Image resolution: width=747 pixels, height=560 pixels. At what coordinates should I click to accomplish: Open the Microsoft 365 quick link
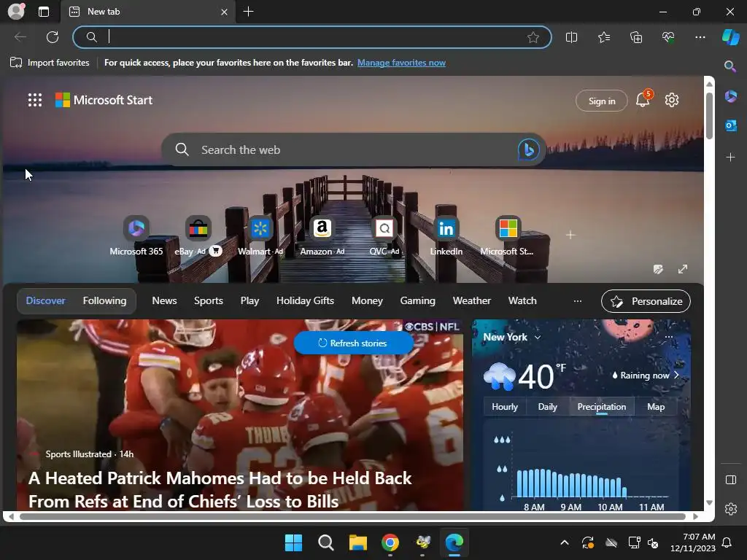point(136,236)
